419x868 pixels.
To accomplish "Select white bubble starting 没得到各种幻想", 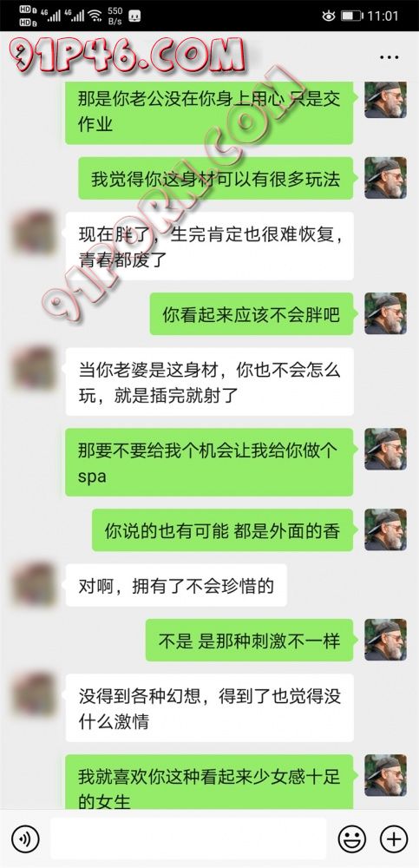I will tap(209, 707).
